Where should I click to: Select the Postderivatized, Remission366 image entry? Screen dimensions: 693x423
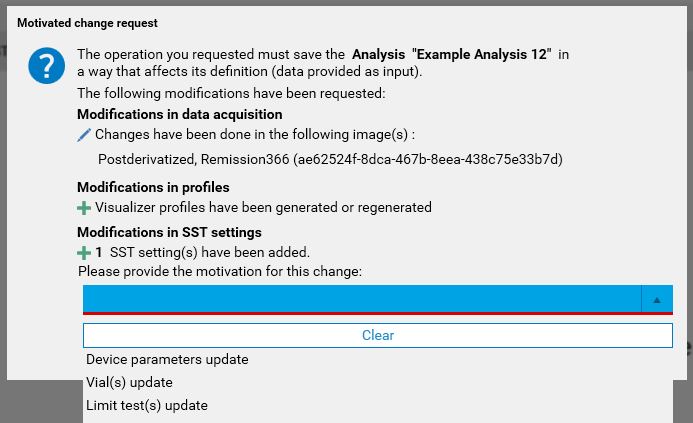330,159
